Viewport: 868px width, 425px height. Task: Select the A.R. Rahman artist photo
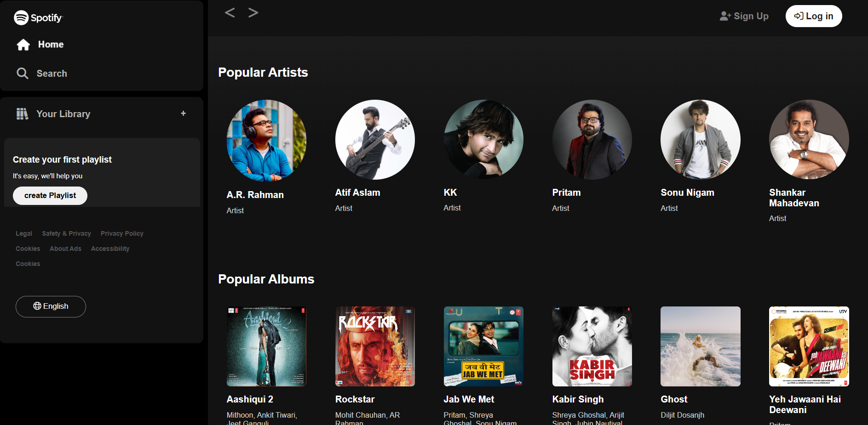pyautogui.click(x=266, y=140)
